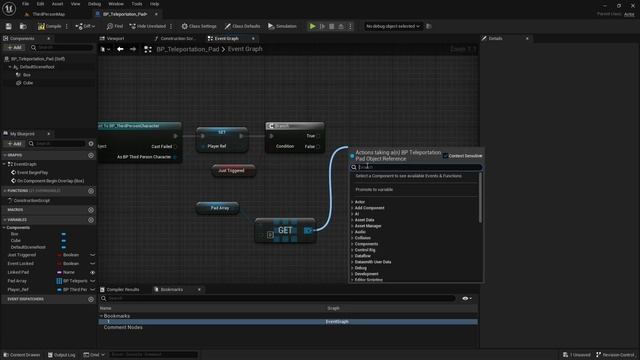
Task: Switch to Compiler Results tab
Action: (x=120, y=289)
